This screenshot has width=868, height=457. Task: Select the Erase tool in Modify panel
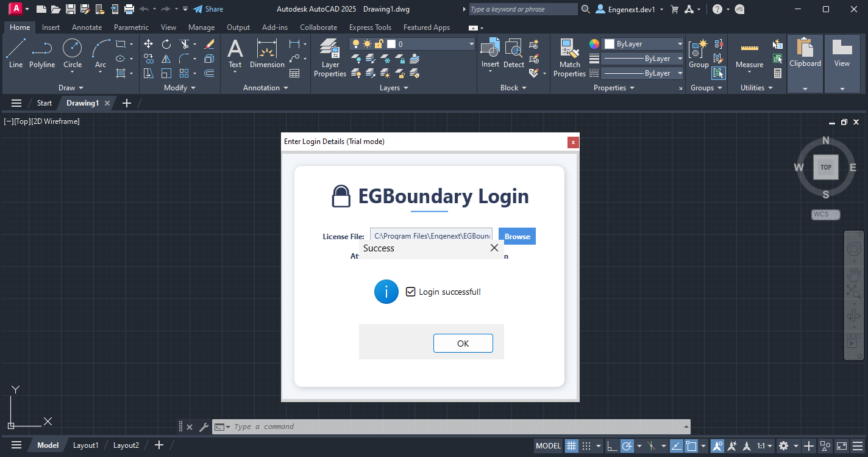click(210, 44)
